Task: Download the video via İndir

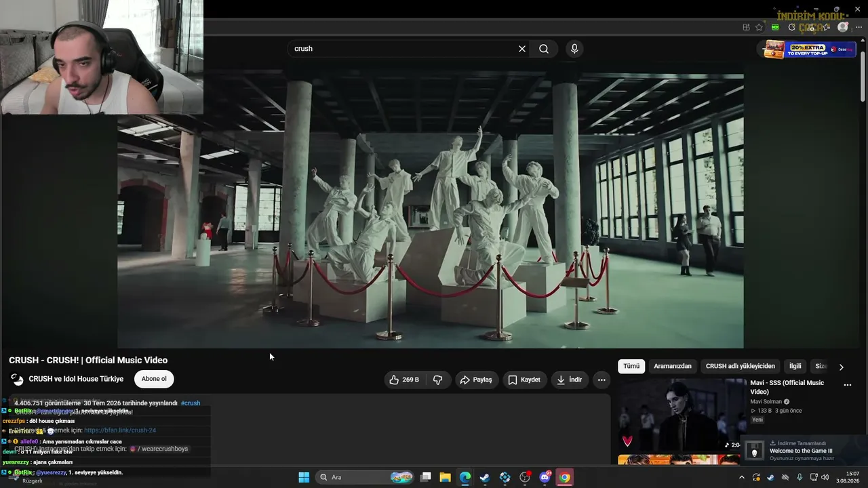Action: click(569, 380)
